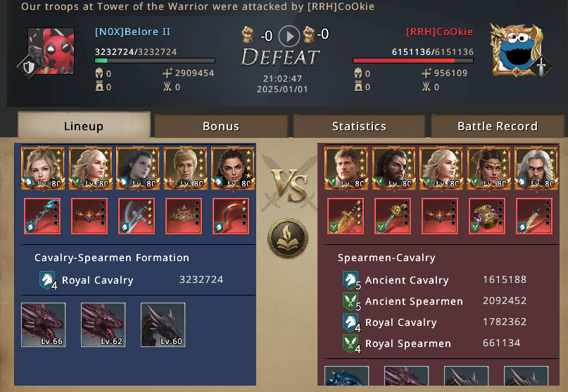Open Belore II's Deadpool avatar

point(51,51)
